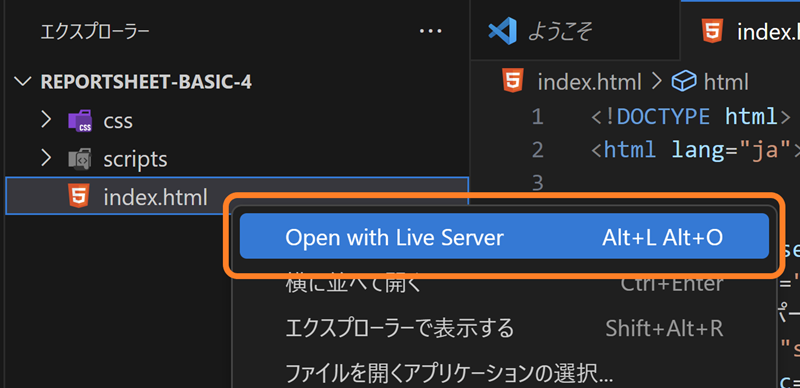Click line number 3 in the gutter
This screenshot has width=800, height=388.
[x=537, y=183]
